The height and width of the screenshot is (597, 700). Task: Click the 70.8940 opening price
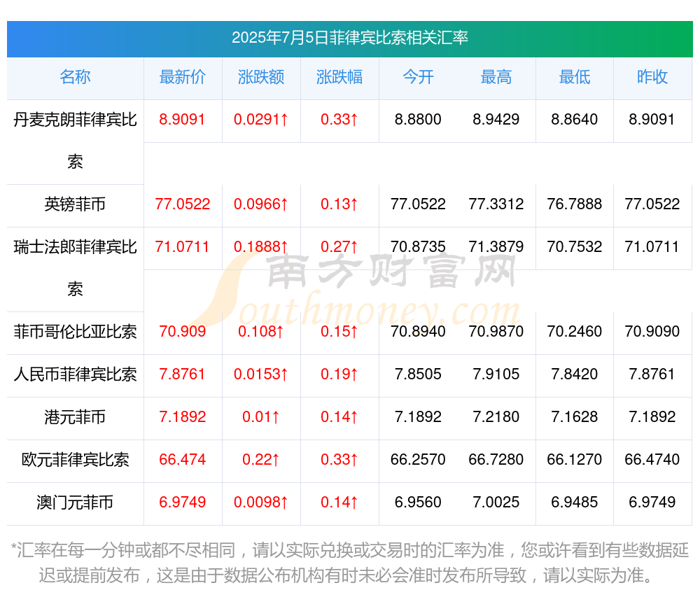tap(418, 332)
